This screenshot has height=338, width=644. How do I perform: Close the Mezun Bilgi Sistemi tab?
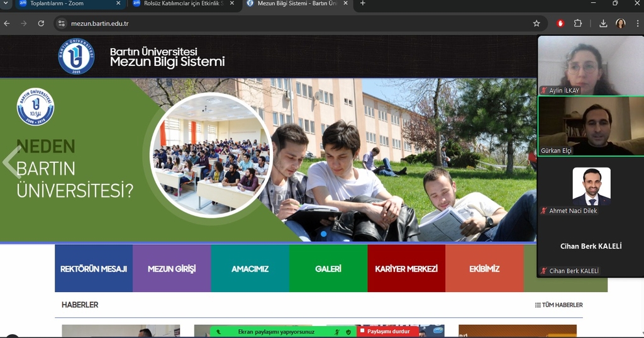tap(345, 3)
